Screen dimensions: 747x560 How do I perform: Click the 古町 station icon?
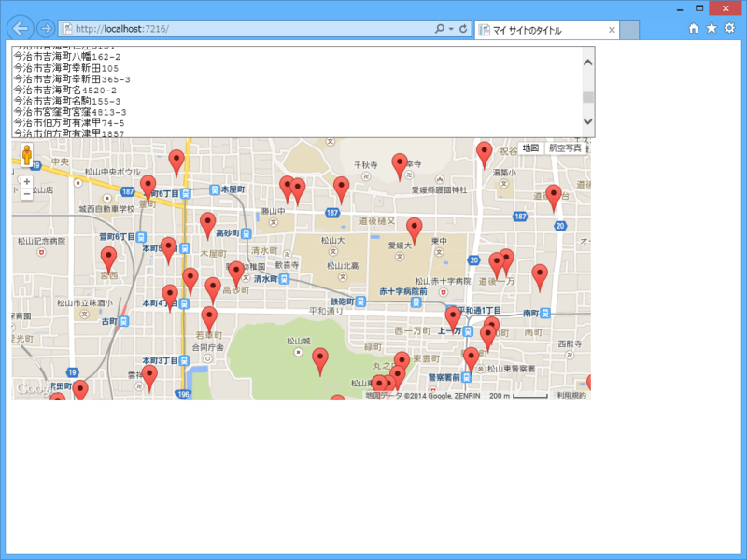(123, 321)
